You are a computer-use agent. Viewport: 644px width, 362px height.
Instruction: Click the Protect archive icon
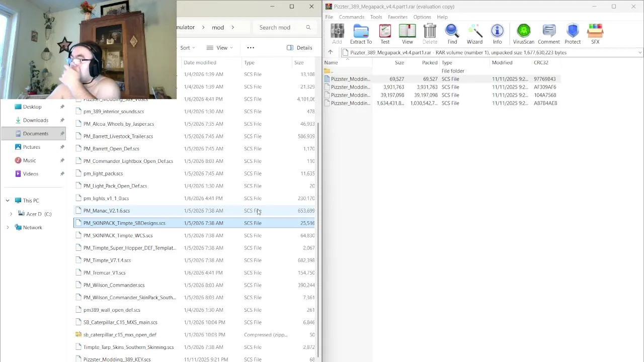click(573, 34)
